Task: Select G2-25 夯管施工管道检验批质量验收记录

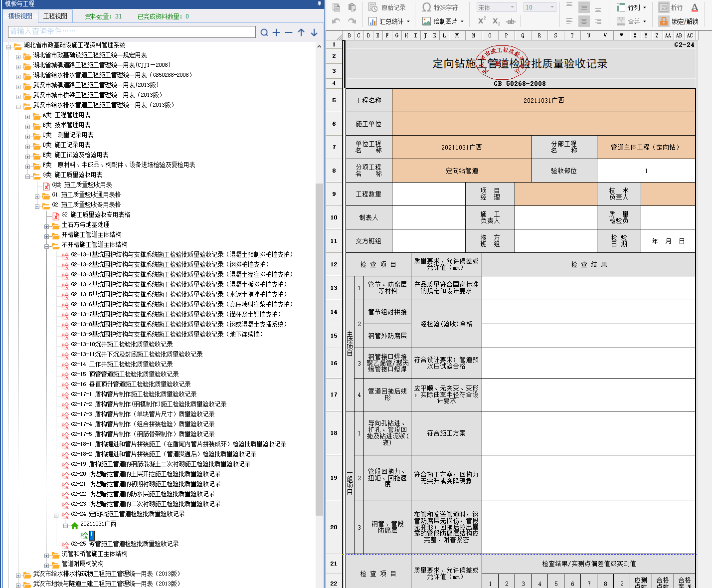Action: [x=125, y=544]
